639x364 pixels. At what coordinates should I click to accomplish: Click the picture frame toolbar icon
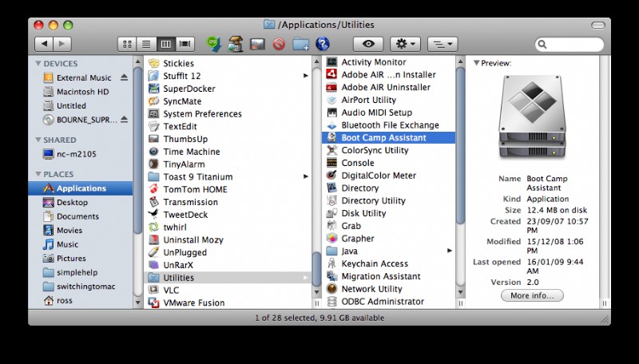pyautogui.click(x=257, y=44)
